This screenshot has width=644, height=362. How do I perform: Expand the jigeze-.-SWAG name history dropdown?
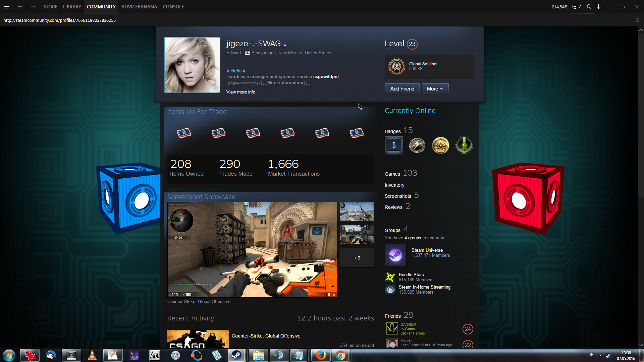pos(285,45)
